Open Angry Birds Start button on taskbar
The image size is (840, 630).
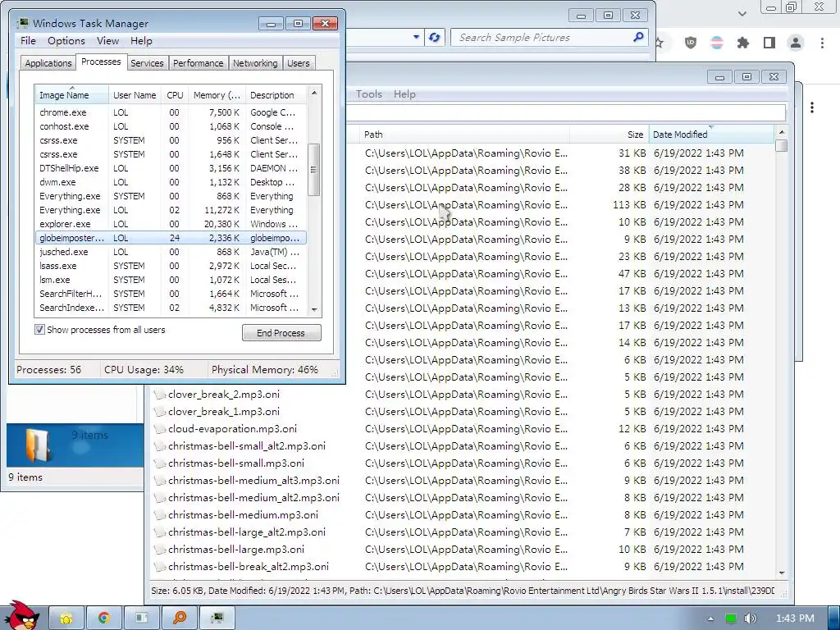click(22, 616)
